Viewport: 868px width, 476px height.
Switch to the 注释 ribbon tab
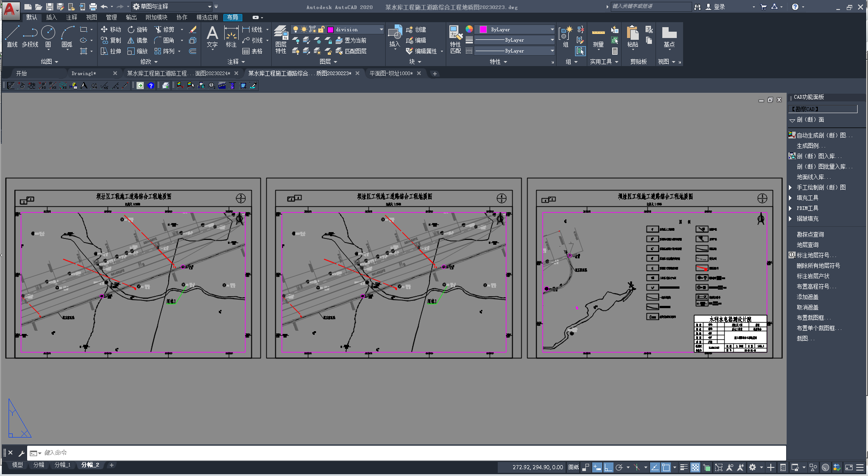[71, 17]
